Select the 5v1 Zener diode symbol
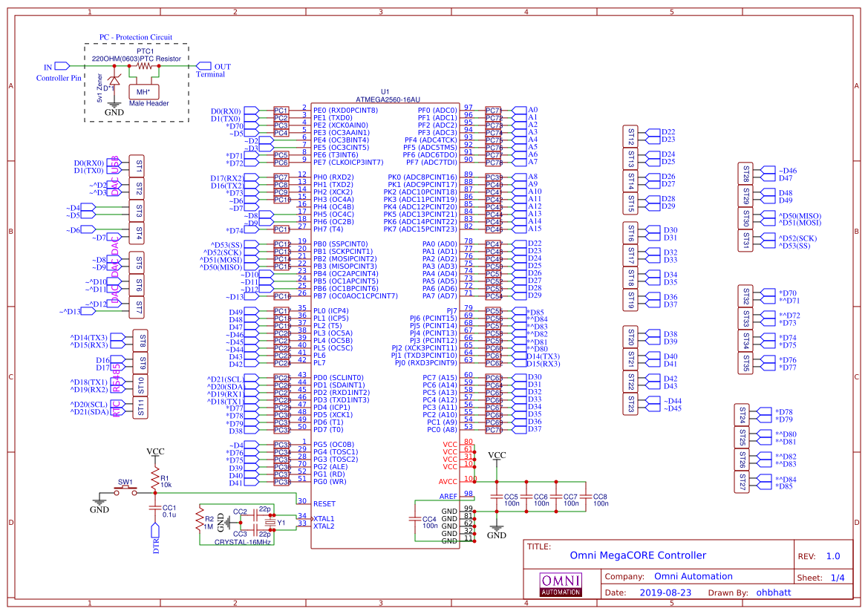Image resolution: width=868 pixels, height=614 pixels. (114, 81)
